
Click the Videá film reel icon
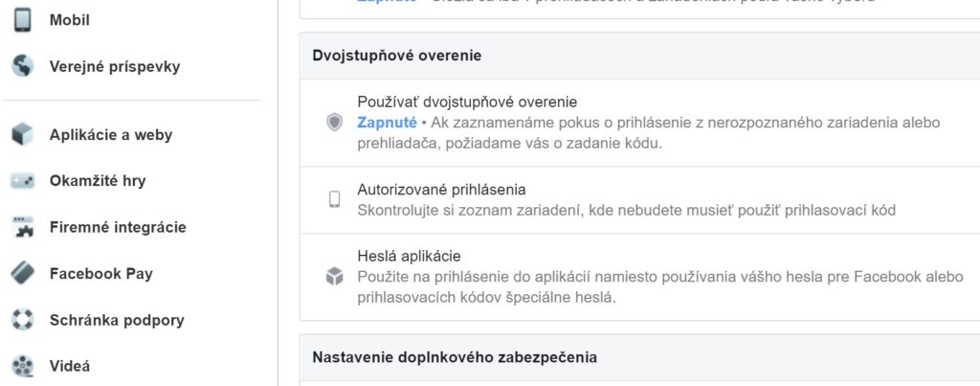coord(22,366)
